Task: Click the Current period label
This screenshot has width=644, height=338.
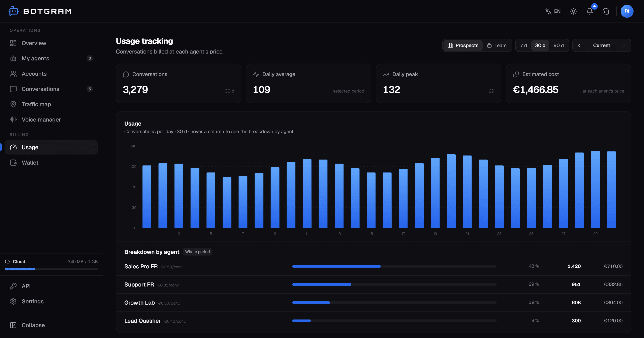Action: [x=602, y=45]
